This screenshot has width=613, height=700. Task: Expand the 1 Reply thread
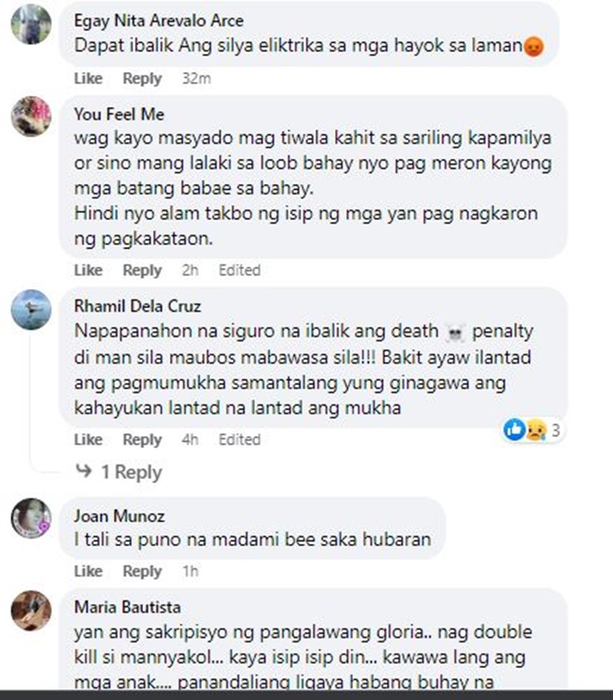point(132,472)
